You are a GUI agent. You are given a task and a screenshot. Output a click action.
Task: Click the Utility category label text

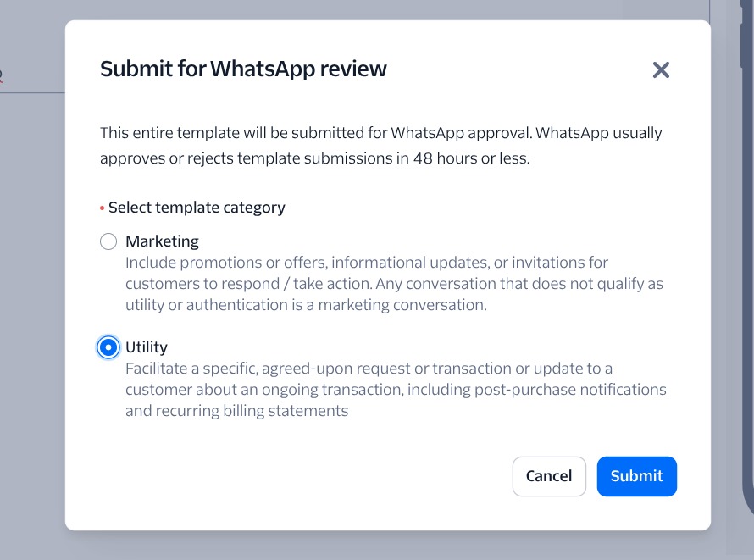point(147,347)
